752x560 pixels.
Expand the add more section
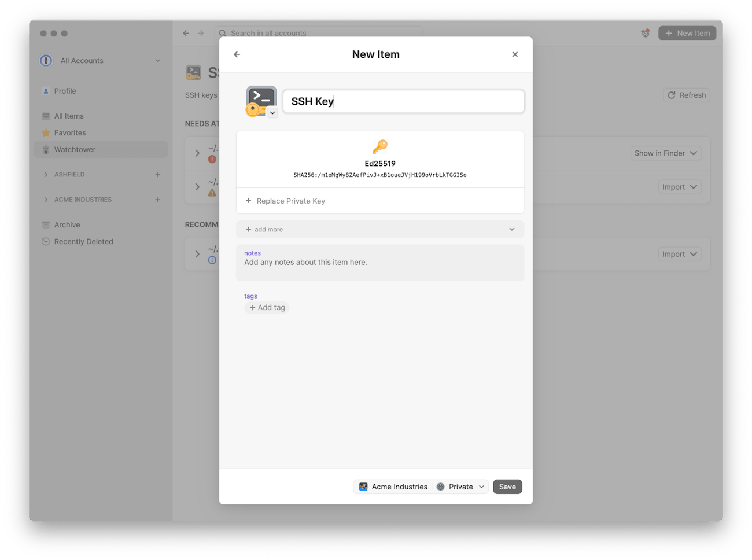[x=380, y=229]
